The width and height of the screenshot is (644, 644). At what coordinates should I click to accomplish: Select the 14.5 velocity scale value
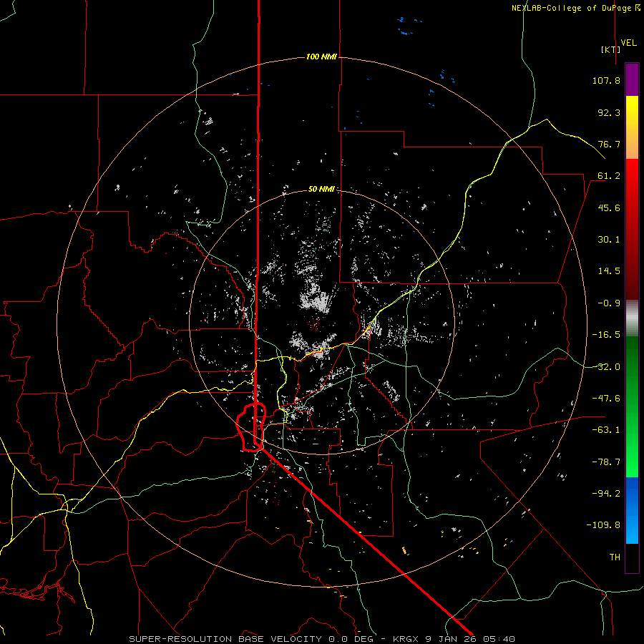click(609, 271)
